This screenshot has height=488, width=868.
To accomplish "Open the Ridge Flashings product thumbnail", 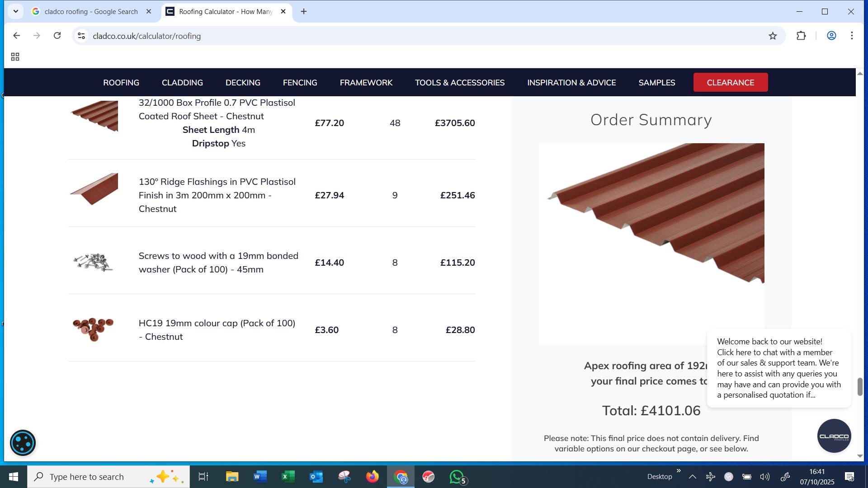I will (94, 189).
